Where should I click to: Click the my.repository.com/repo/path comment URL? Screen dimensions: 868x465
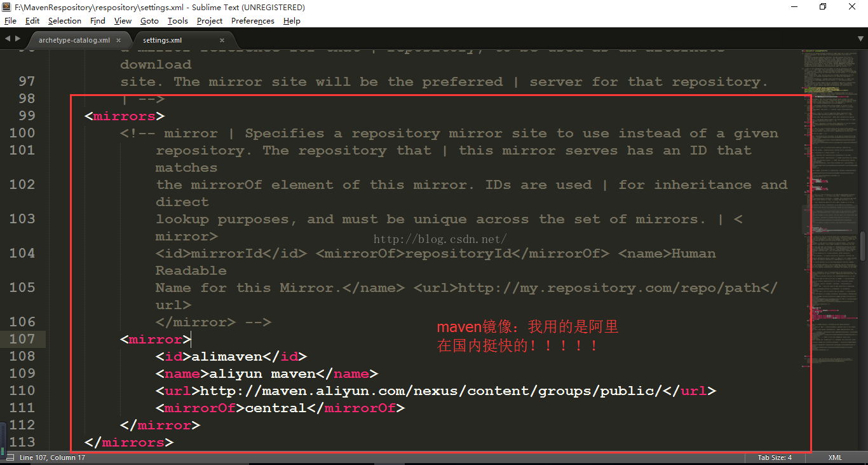(x=609, y=288)
